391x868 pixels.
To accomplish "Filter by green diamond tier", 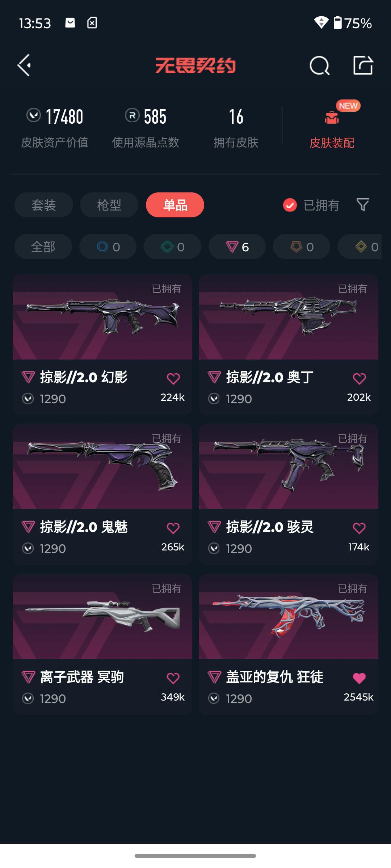I will pos(172,247).
